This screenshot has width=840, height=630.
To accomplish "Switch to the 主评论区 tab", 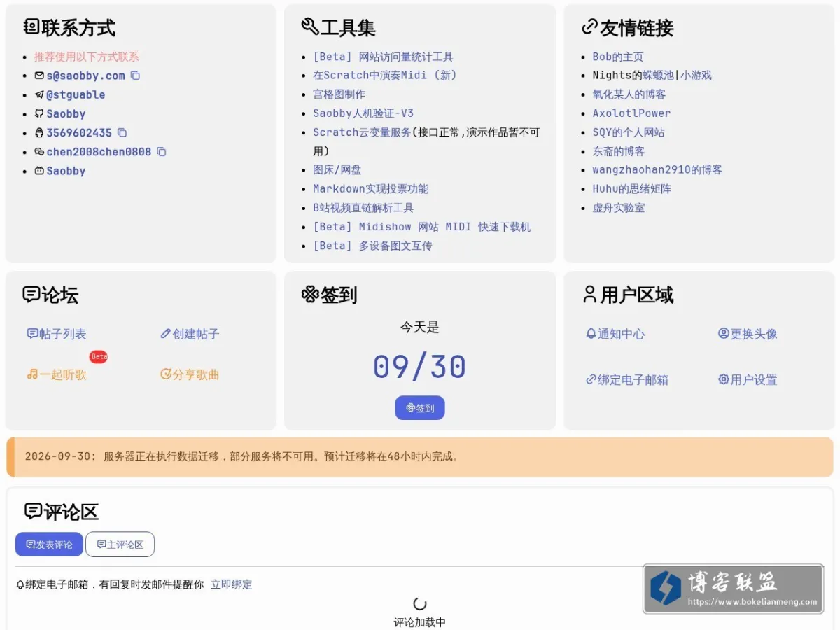I will pos(120,545).
